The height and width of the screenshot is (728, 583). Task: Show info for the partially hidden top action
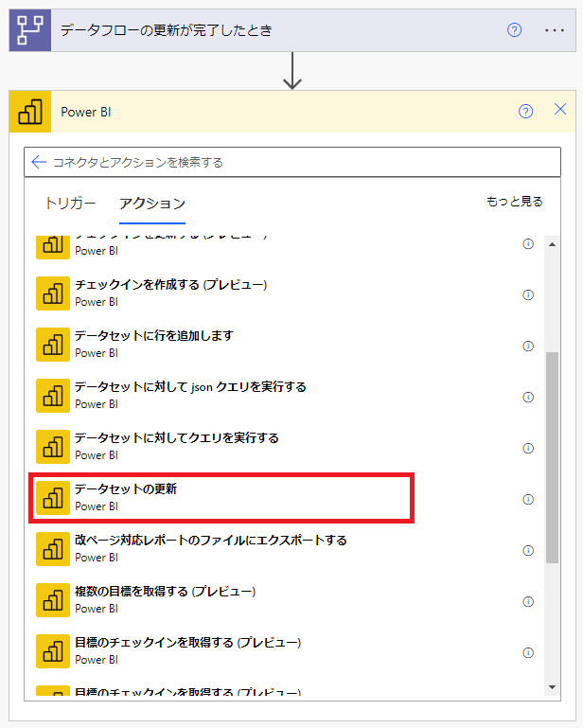tap(528, 243)
